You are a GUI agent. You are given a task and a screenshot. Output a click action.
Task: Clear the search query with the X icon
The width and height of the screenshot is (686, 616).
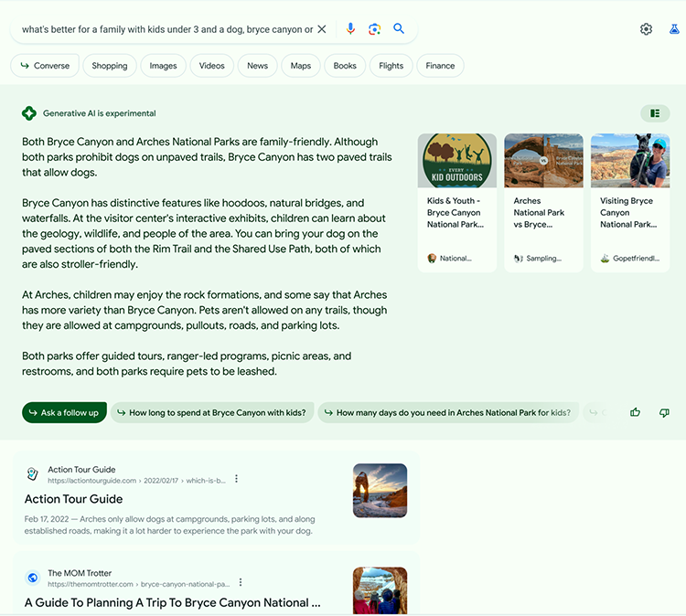[322, 29]
